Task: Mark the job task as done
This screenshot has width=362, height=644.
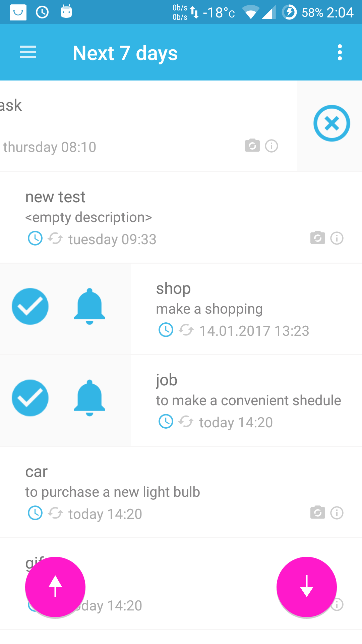Action: (30, 398)
